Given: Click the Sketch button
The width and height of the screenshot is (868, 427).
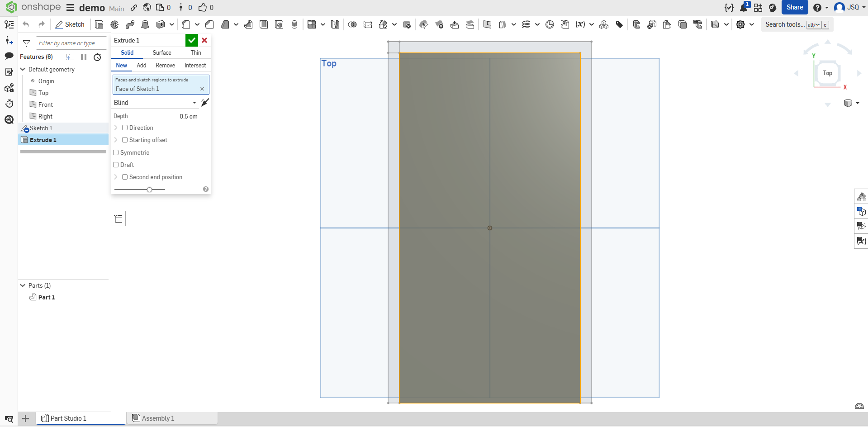Looking at the screenshot, I should (x=70, y=24).
